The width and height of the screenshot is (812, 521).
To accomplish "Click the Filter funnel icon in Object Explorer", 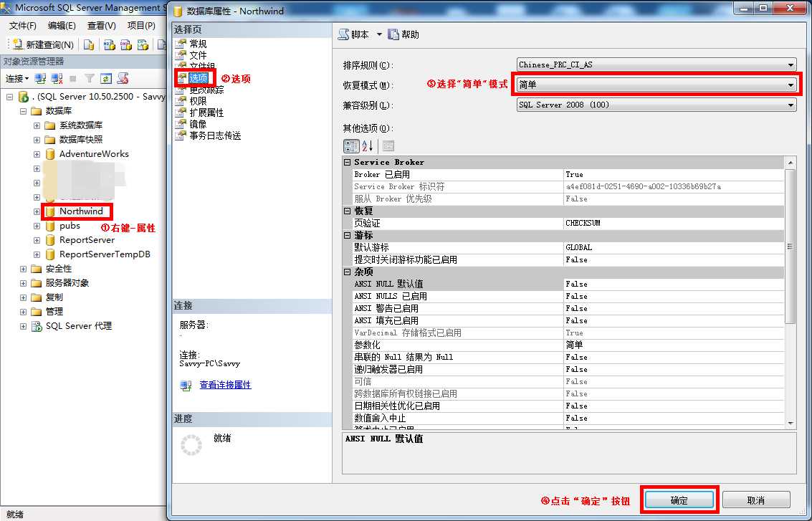I will click(90, 79).
